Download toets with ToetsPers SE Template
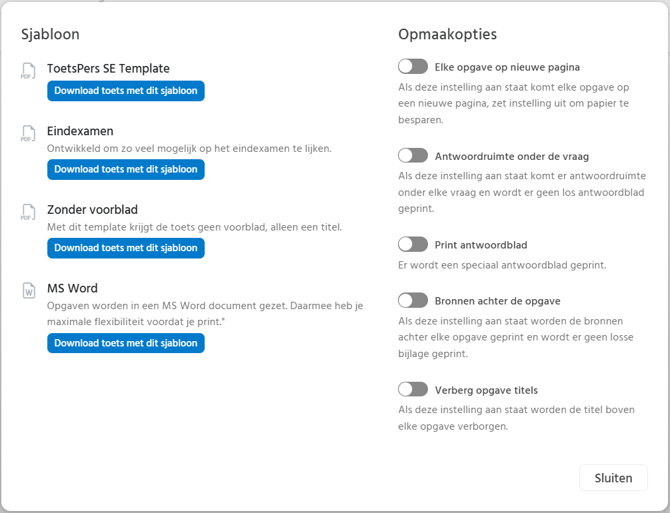The height and width of the screenshot is (513, 670). pos(126,91)
